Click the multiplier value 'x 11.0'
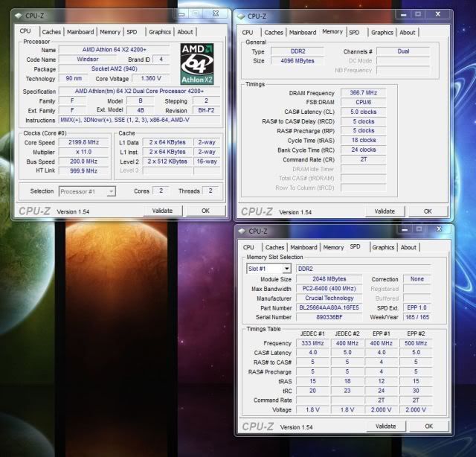Viewport: 476px width, 457px height. pos(83,152)
